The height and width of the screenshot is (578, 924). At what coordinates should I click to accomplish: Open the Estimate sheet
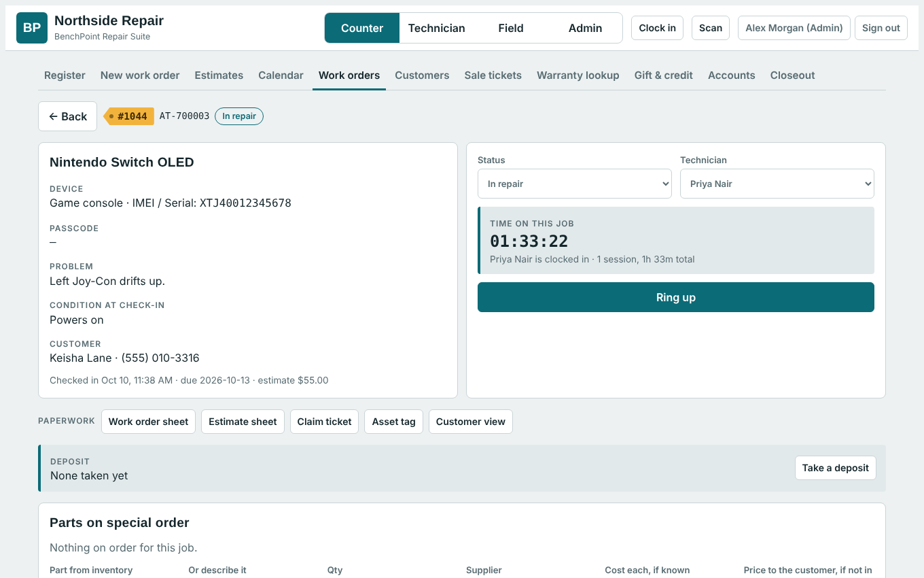[x=243, y=422]
